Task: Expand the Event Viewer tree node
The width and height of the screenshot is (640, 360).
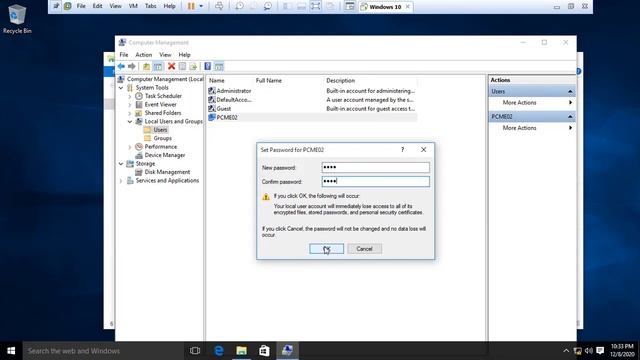Action: (x=130, y=105)
